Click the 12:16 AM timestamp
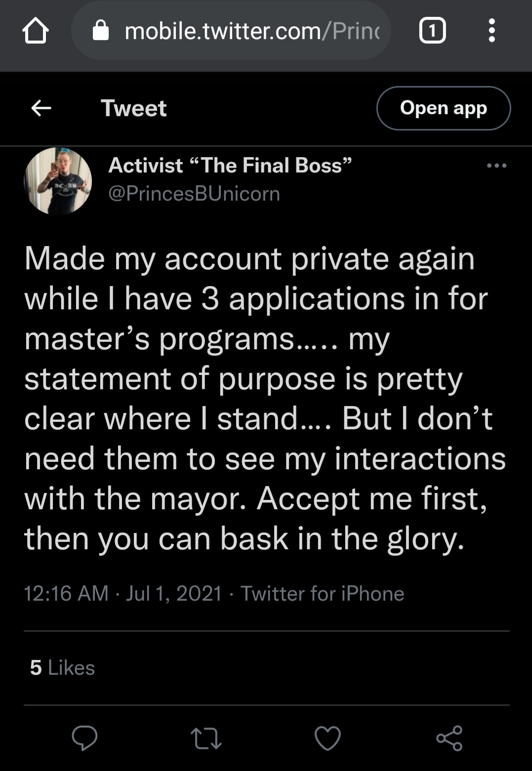Image resolution: width=532 pixels, height=771 pixels. coord(66,594)
